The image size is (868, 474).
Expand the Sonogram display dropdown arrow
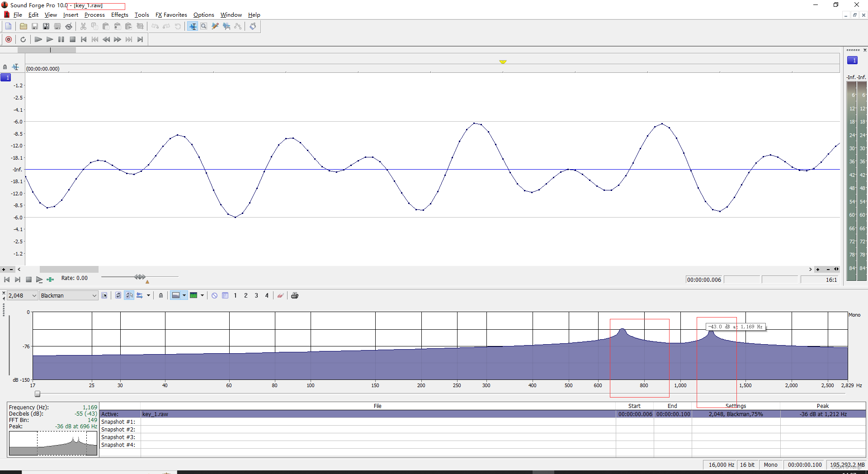pos(202,295)
